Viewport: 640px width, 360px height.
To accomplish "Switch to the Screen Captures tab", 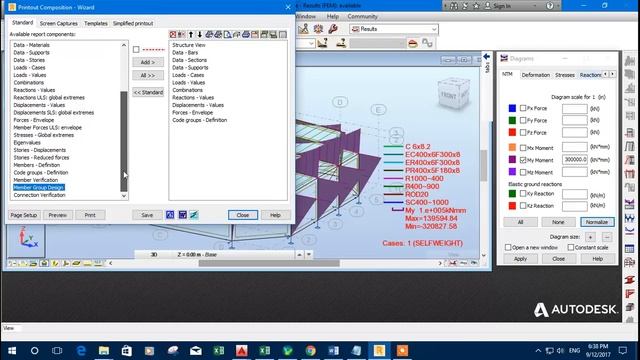I will [x=59, y=24].
